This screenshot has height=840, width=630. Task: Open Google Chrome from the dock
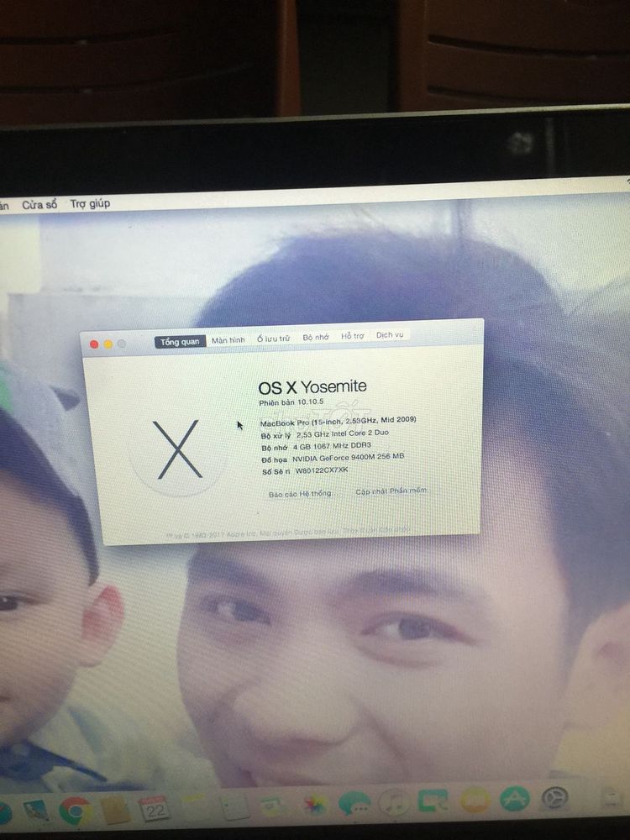75,810
